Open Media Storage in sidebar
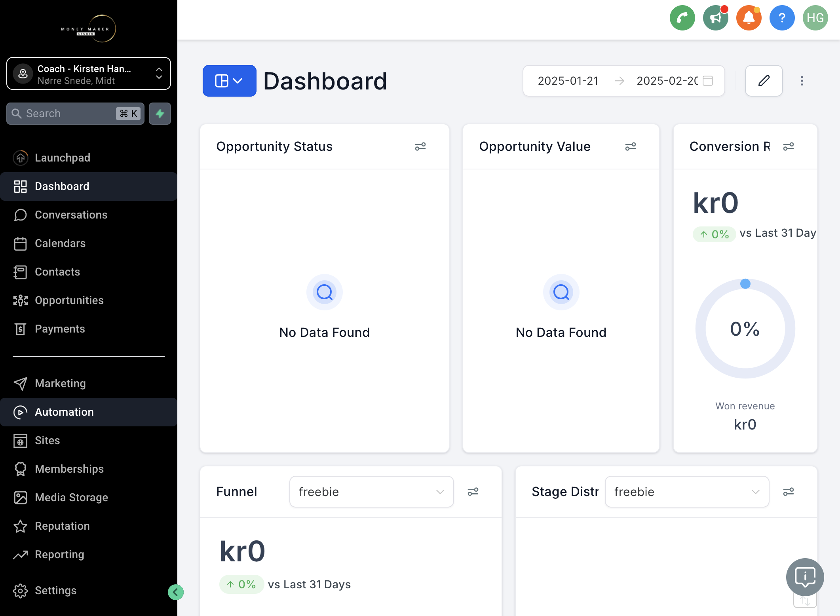The image size is (840, 616). (89, 497)
